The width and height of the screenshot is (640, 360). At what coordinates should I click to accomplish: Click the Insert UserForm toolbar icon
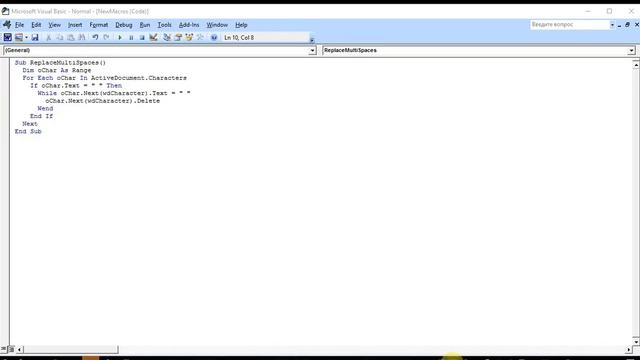point(18,37)
